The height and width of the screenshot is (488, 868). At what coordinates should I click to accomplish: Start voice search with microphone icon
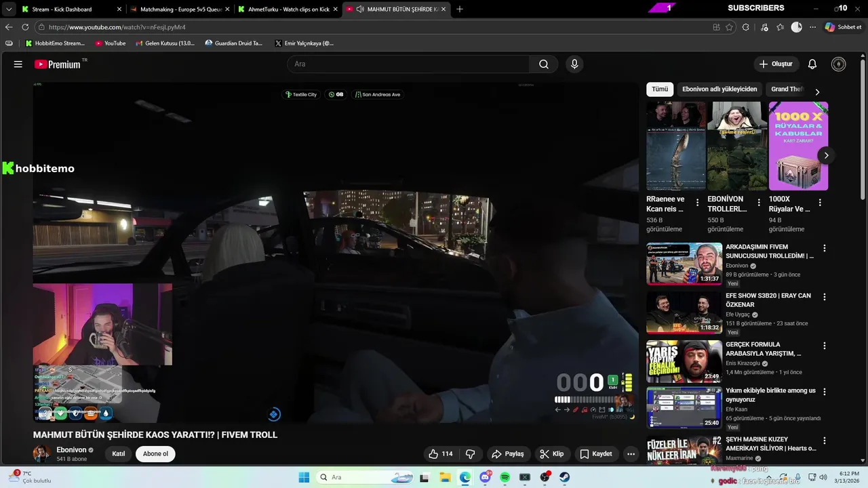[x=574, y=64]
